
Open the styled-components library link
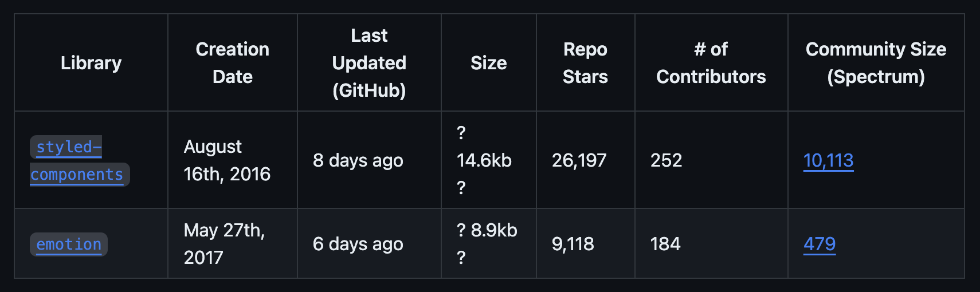pos(79,161)
